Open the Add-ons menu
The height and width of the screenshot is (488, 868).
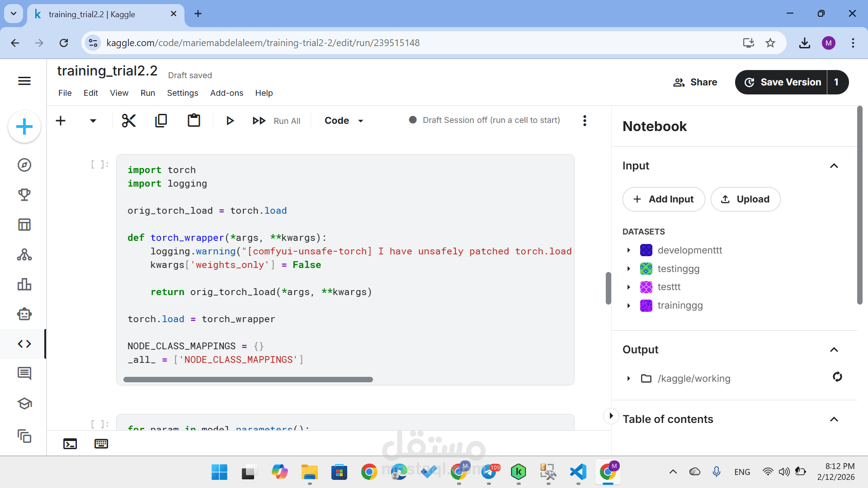coord(226,93)
